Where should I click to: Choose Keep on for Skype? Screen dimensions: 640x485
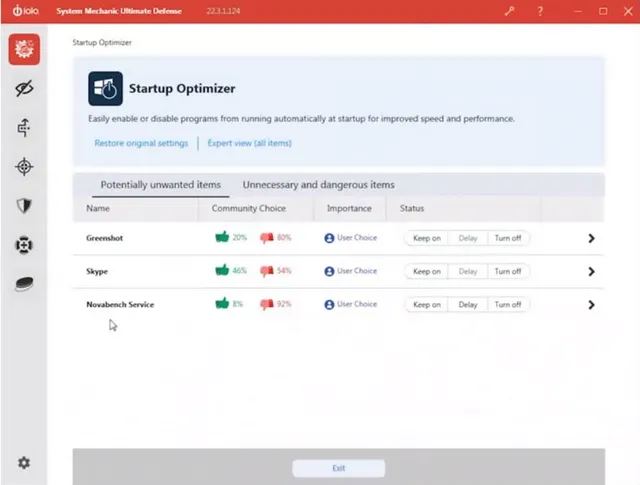click(x=427, y=271)
